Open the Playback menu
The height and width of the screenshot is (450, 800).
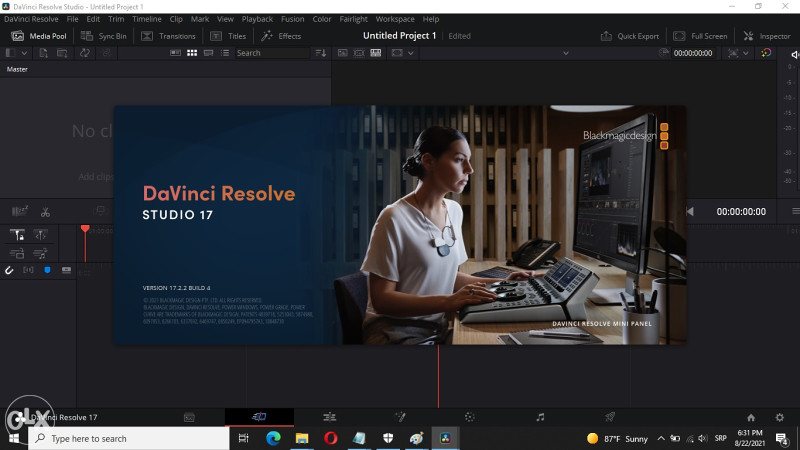coord(257,19)
